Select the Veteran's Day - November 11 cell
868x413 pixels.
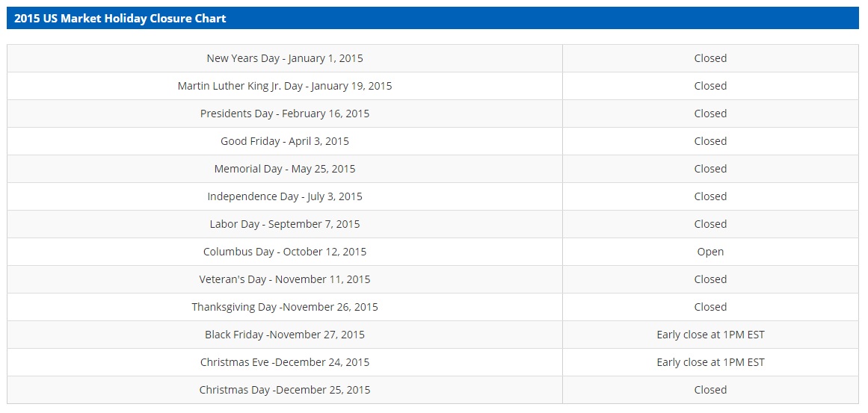point(285,279)
